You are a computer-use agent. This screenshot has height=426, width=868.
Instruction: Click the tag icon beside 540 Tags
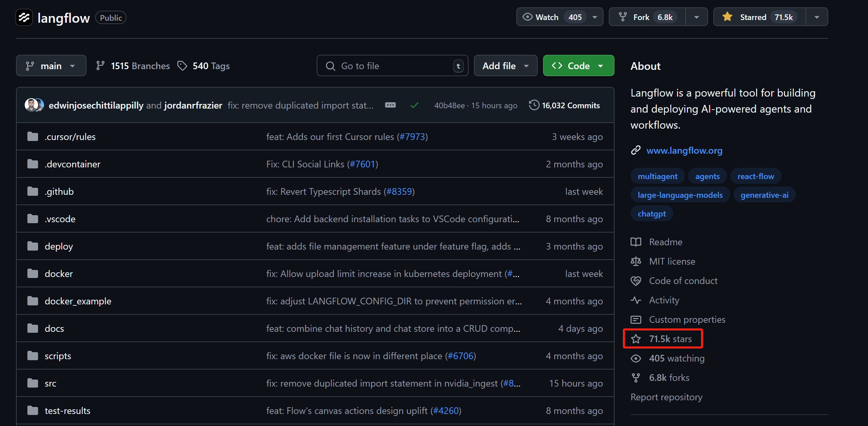182,66
